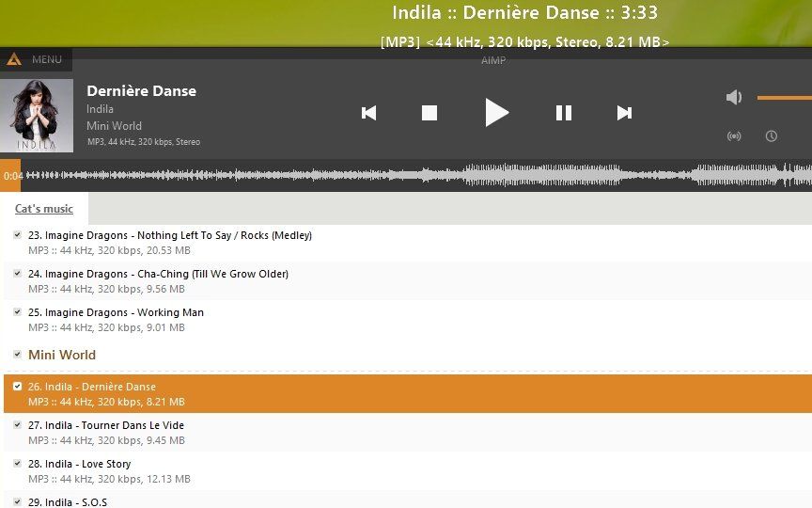This screenshot has width=812, height=508.
Task: Uncheck track 23 Nothing Left To Say
Action: point(17,235)
